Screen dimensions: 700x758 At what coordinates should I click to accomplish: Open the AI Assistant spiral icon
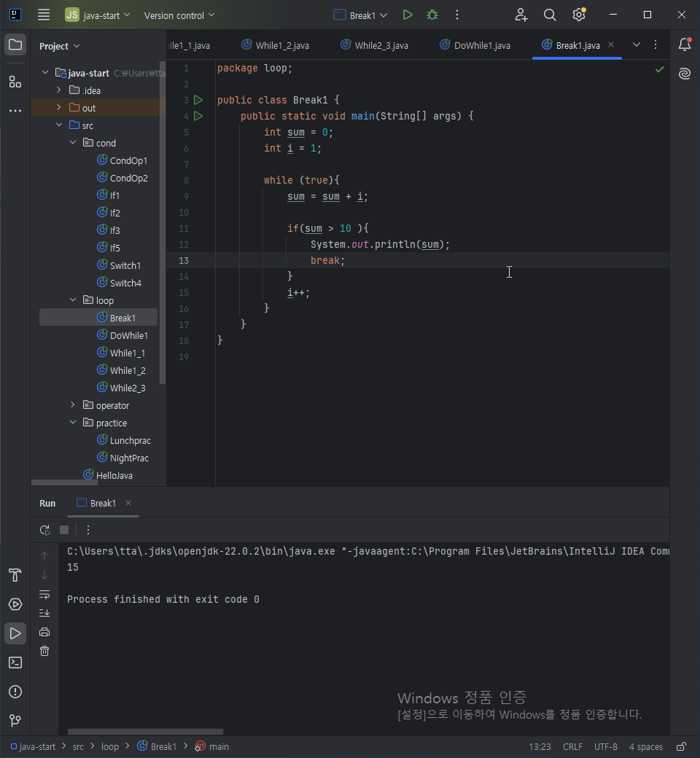tap(685, 74)
